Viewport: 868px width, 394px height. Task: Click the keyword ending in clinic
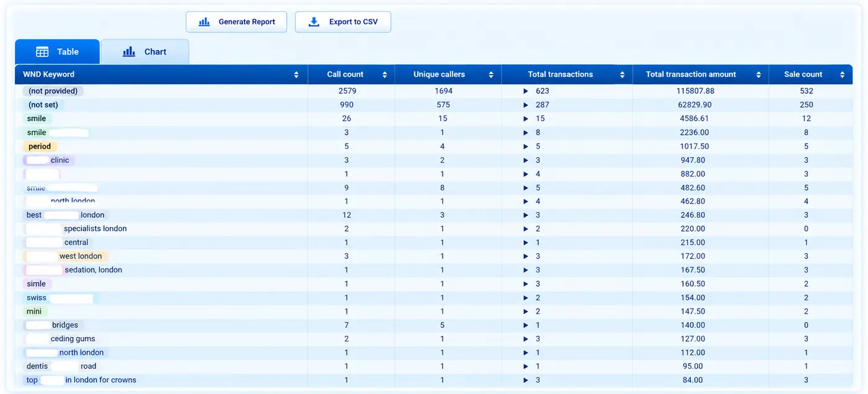point(50,160)
